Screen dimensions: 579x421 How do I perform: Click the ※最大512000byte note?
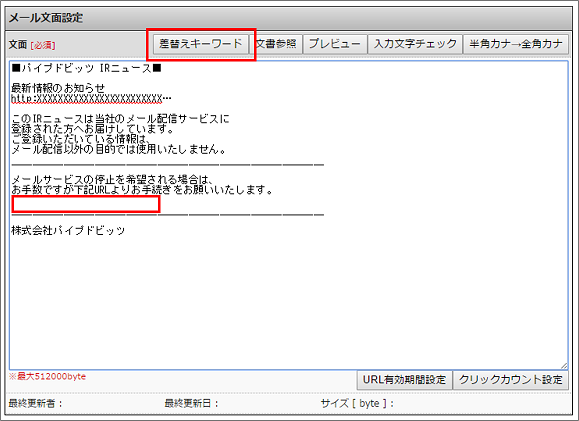click(47, 376)
